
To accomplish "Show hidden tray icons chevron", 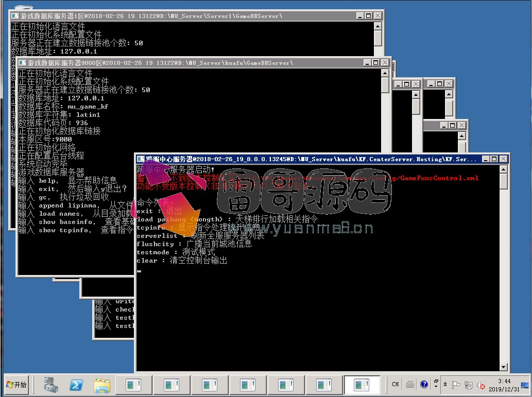I will [445, 385].
